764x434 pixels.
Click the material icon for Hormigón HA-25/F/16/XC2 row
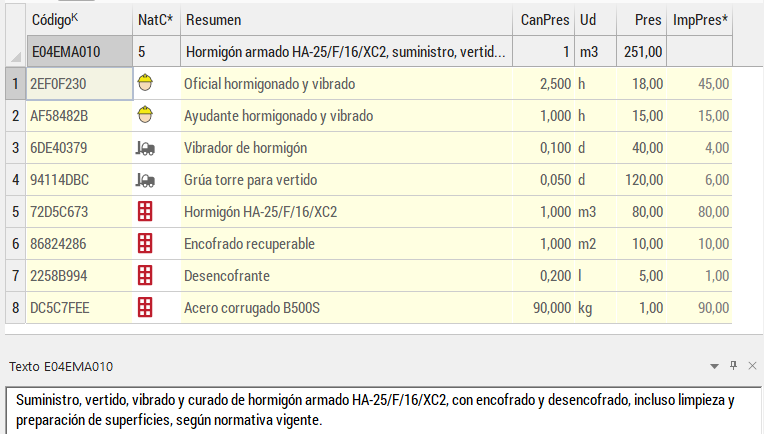pyautogui.click(x=144, y=212)
